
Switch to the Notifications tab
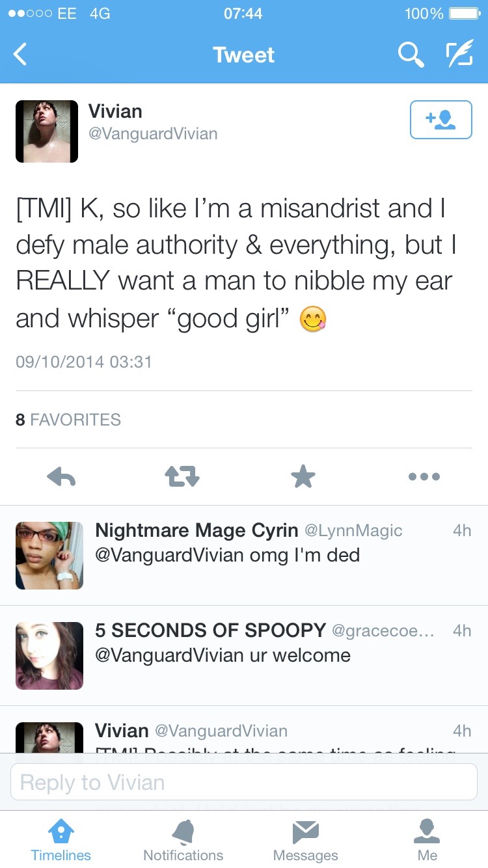[x=183, y=839]
